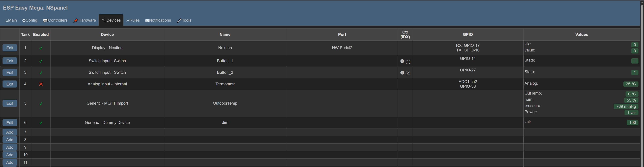
Task: Open the Config tab with gear icon
Action: [x=30, y=20]
